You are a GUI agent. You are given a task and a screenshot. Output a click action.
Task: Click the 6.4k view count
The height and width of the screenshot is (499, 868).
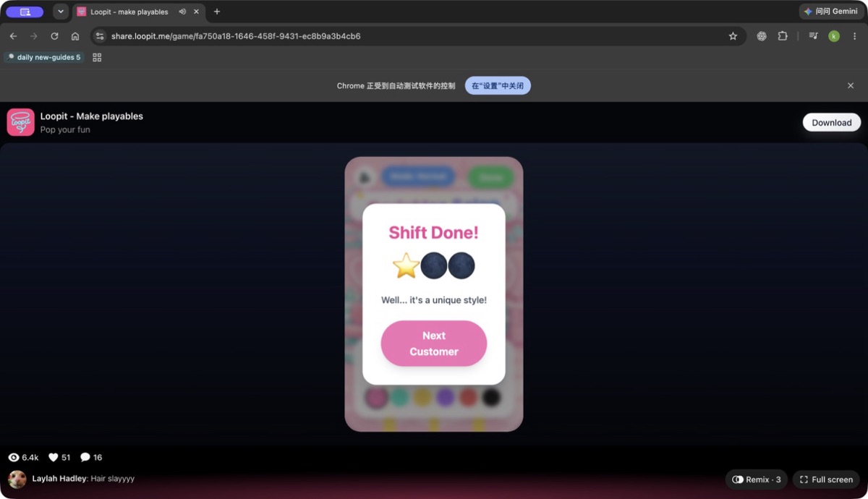(30, 458)
